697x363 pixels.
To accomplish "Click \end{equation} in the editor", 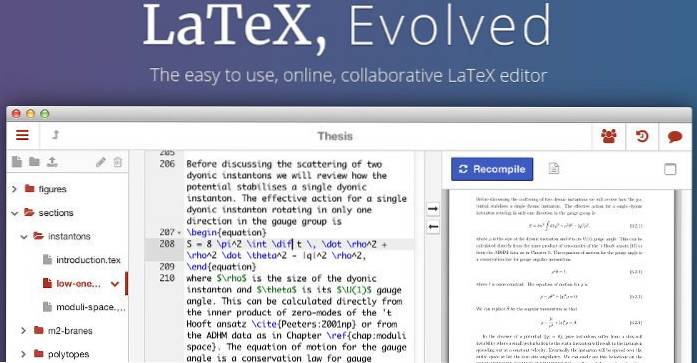I will [x=221, y=267].
